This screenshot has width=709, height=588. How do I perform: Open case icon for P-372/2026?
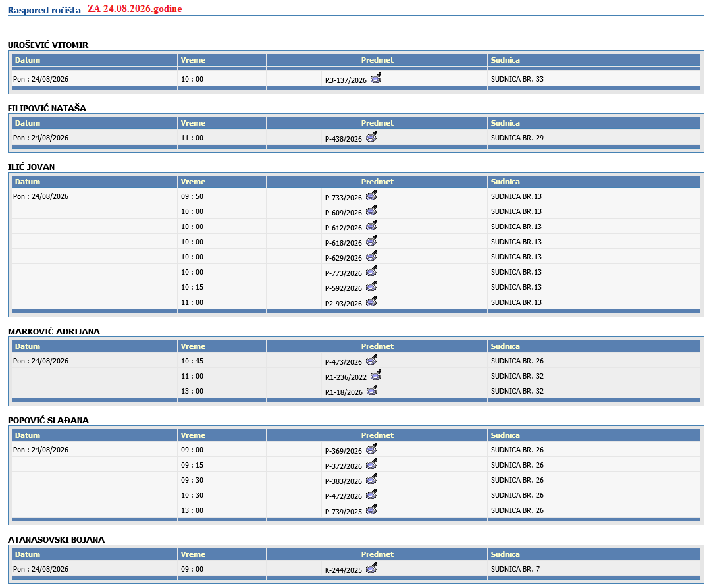(x=371, y=464)
